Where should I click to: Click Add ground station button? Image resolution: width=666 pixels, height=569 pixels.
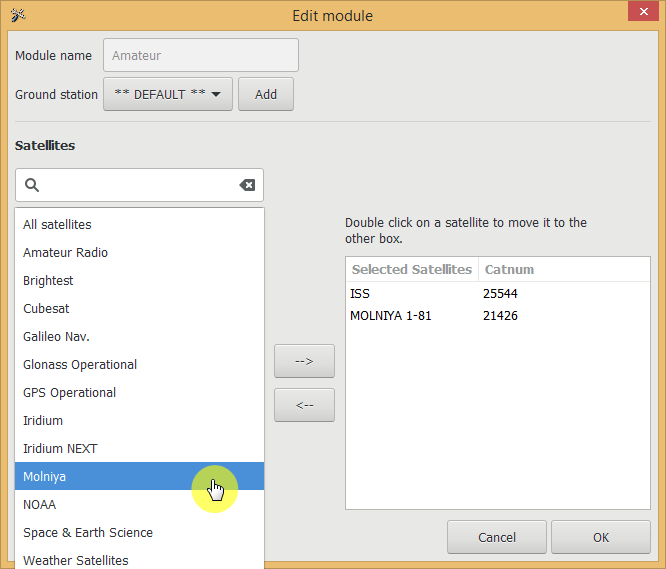coord(266,94)
